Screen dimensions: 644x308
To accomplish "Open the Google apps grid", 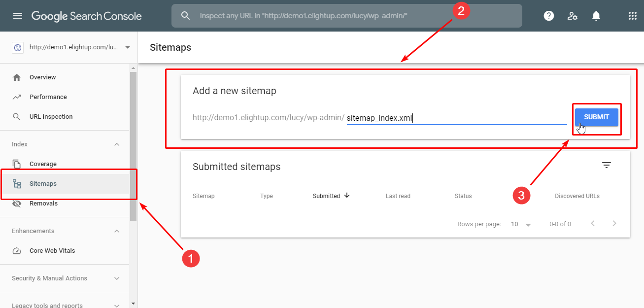I will point(633,16).
